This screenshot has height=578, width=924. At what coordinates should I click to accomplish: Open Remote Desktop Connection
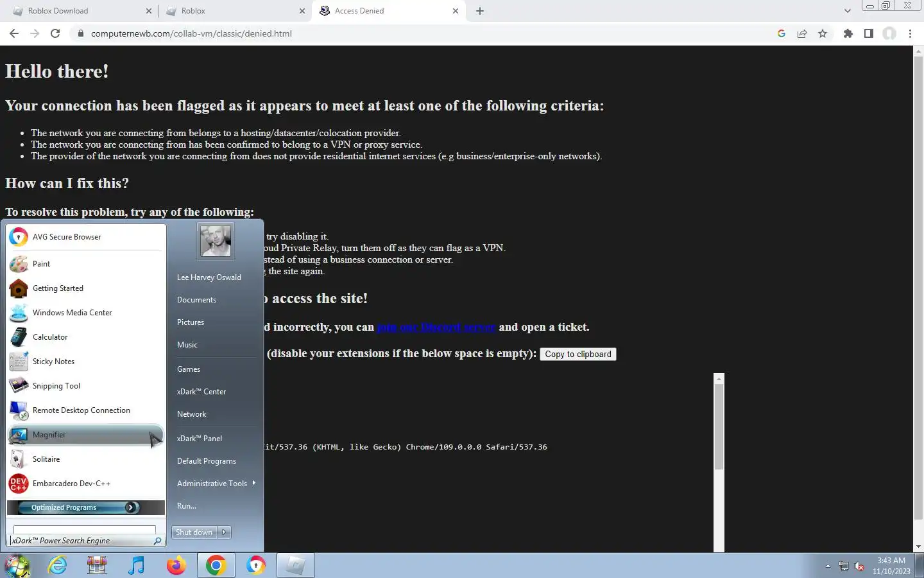pyautogui.click(x=86, y=410)
